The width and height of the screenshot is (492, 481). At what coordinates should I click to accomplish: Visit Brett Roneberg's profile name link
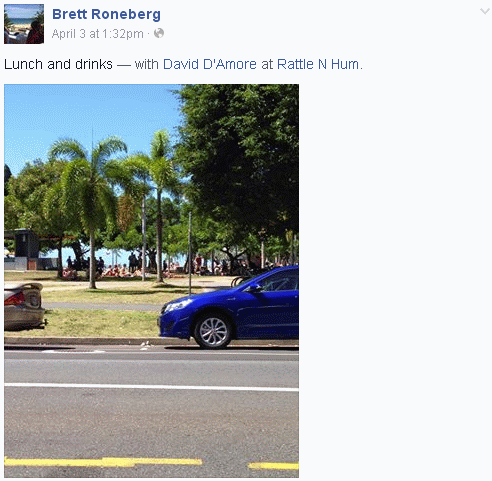coord(106,14)
